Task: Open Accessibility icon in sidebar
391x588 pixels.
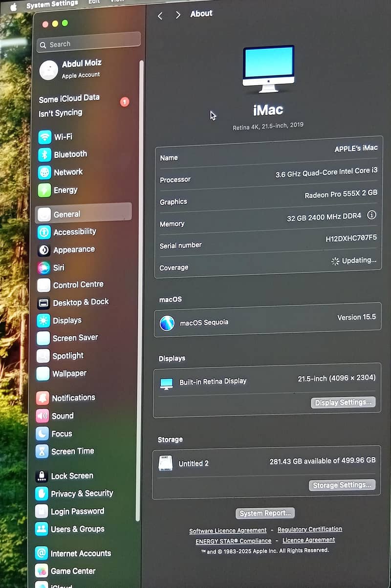Action: click(44, 232)
